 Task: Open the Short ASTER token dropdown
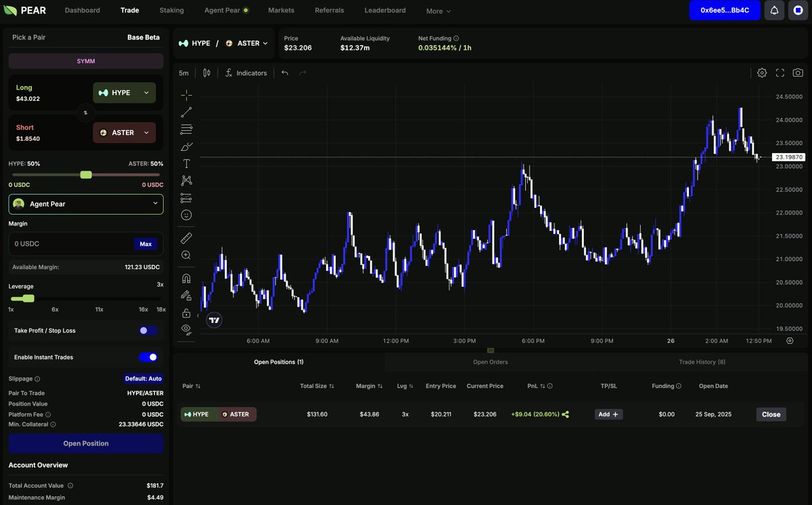pos(124,133)
